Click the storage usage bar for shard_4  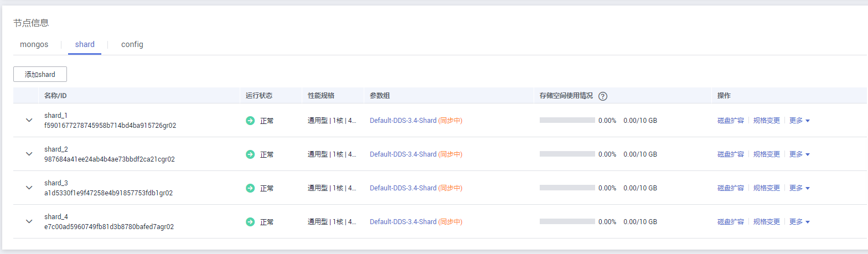coord(567,222)
